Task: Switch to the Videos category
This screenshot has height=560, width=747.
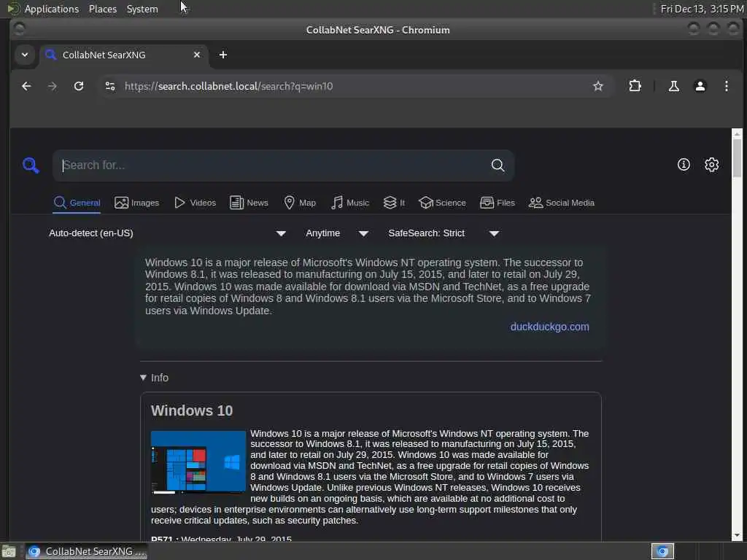Action: [195, 203]
